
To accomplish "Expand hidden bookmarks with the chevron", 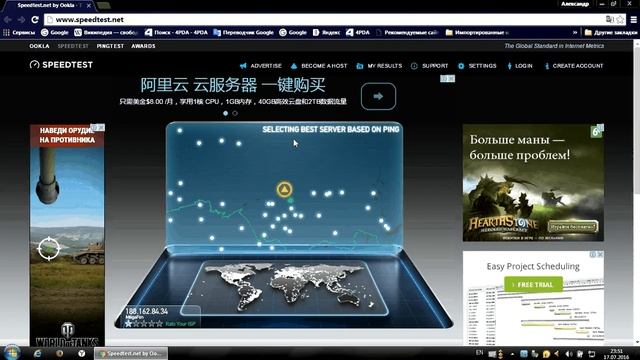I will (x=575, y=32).
